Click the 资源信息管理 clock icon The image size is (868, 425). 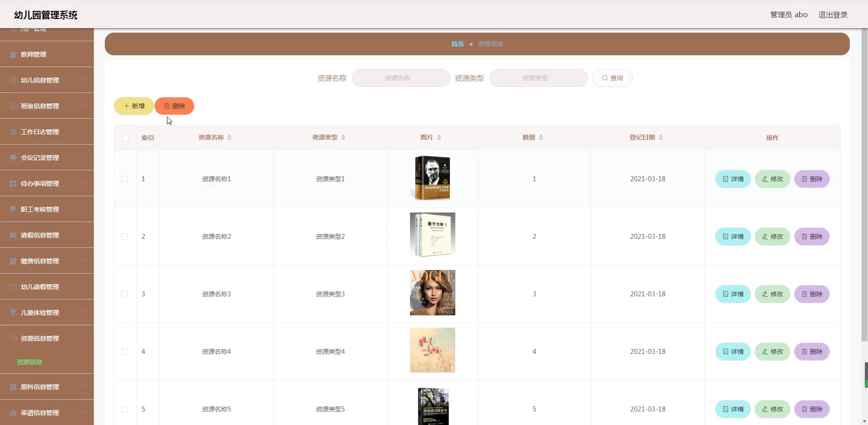13,338
